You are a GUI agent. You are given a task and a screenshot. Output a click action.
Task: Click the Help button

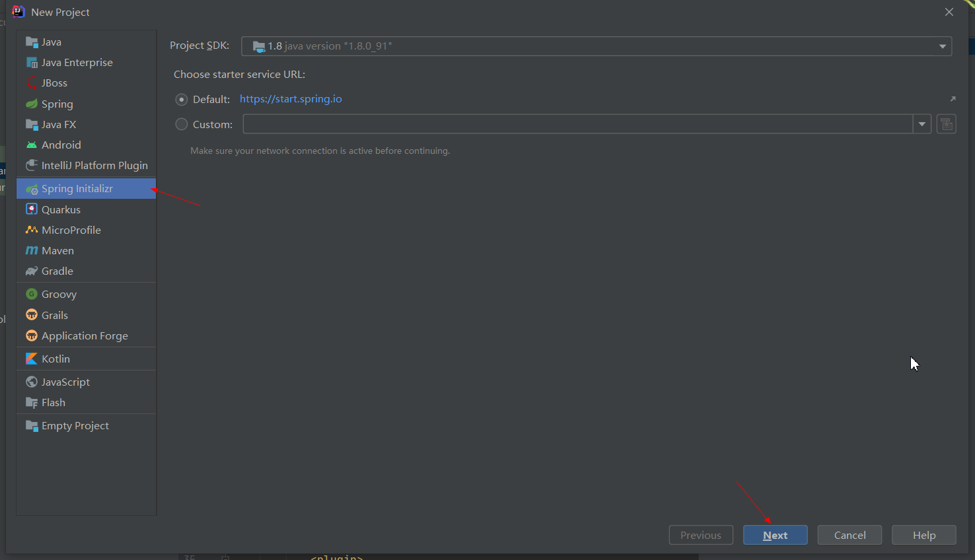click(924, 535)
